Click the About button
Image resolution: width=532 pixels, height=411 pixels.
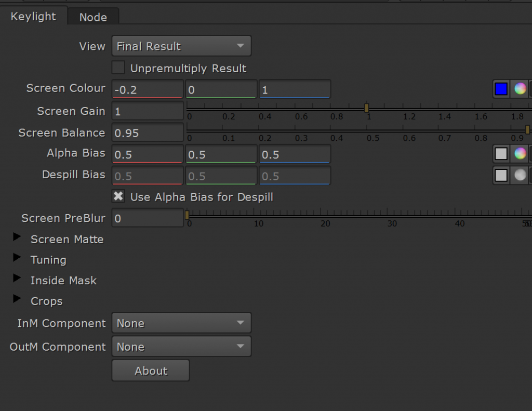pos(151,370)
